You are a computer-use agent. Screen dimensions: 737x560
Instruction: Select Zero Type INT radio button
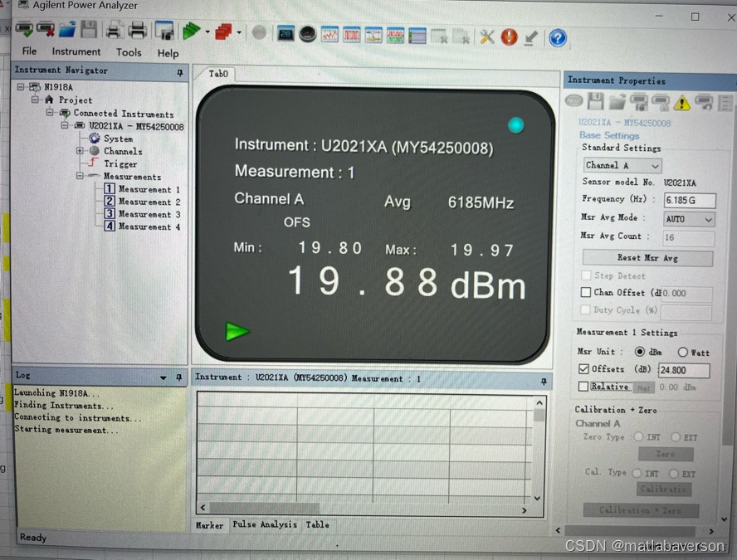pyautogui.click(x=638, y=437)
